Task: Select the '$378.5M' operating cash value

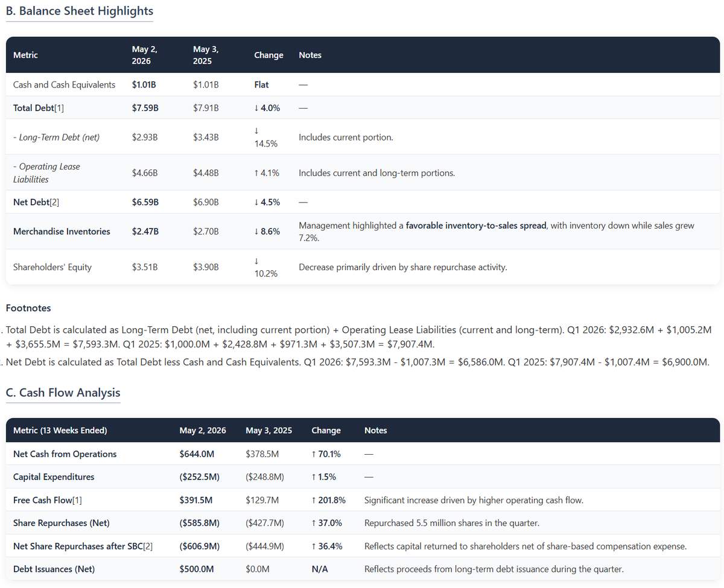Action: point(263,454)
